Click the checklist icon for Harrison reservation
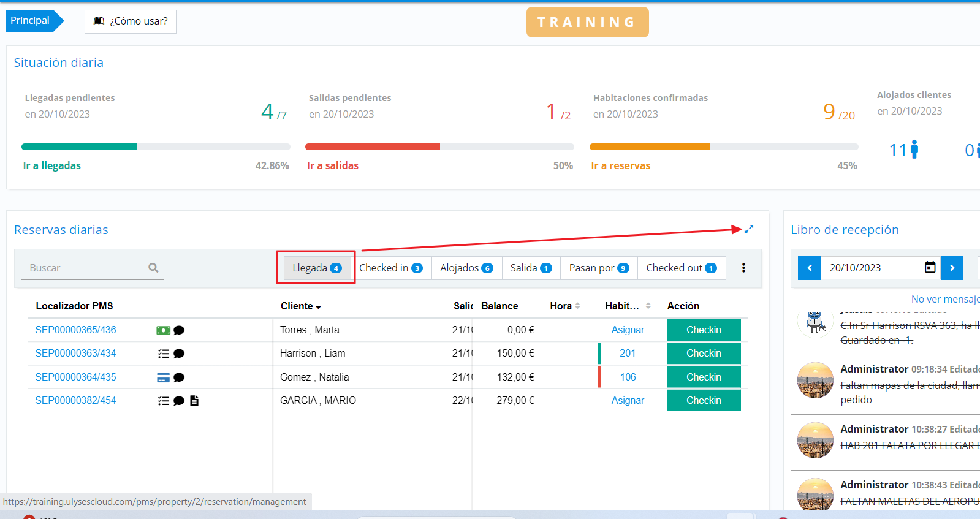This screenshot has height=519, width=980. (163, 354)
